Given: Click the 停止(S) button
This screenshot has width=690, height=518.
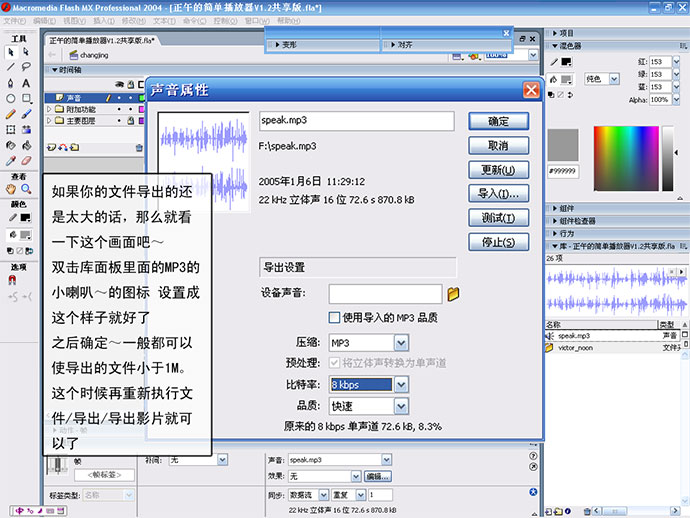Looking at the screenshot, I should (499, 242).
